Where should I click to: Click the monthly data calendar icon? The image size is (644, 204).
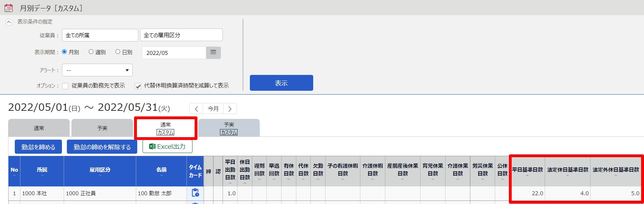click(x=8, y=8)
